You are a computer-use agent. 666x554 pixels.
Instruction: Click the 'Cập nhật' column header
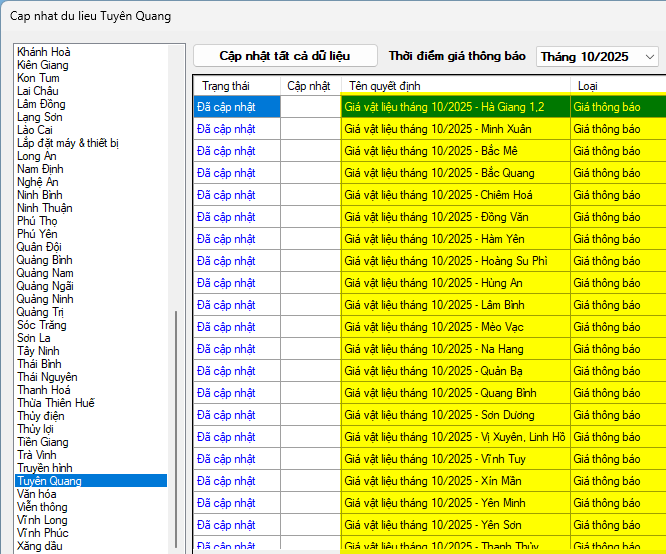pyautogui.click(x=309, y=86)
